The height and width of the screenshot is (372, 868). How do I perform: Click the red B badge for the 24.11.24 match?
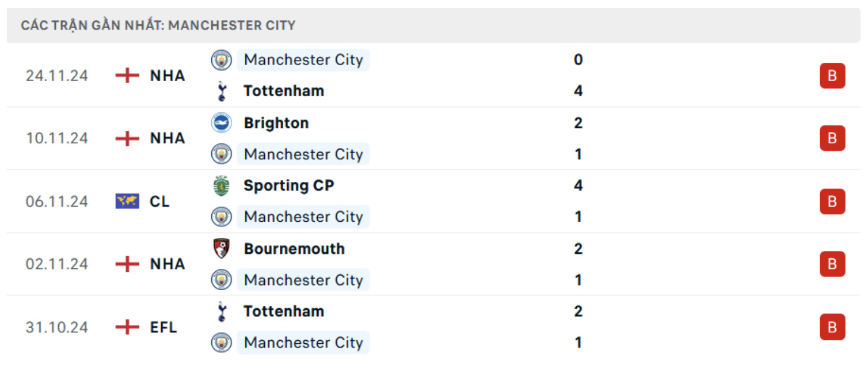[832, 75]
